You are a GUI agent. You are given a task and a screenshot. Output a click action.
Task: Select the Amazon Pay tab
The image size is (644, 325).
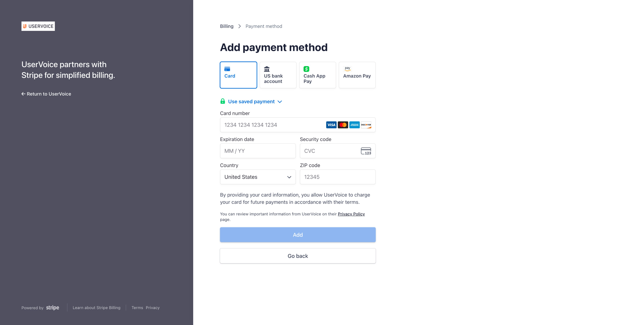(357, 75)
